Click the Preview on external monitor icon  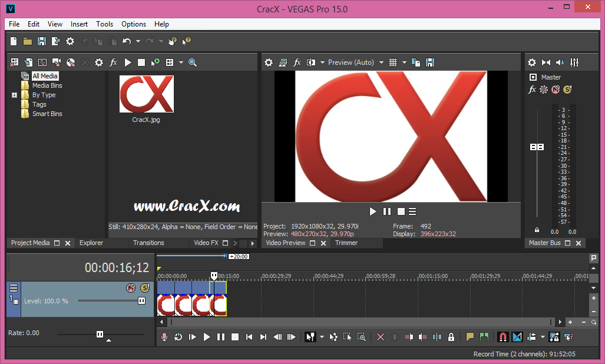[x=283, y=62]
